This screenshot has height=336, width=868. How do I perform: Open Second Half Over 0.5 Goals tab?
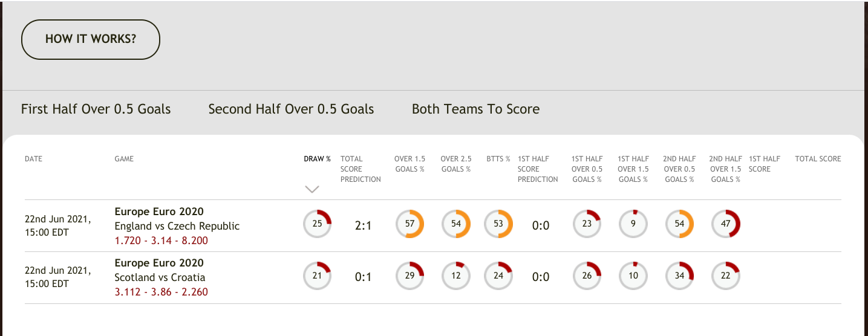pyautogui.click(x=291, y=109)
